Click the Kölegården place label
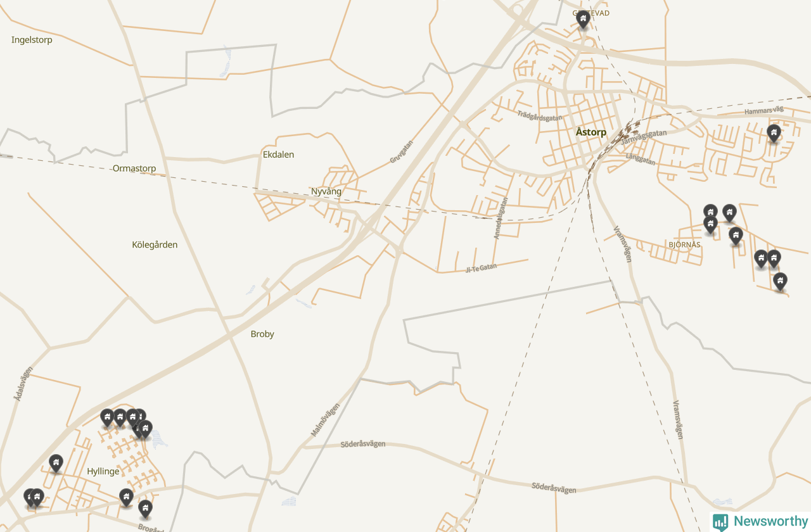Viewport: 811px width, 532px height. 155,244
